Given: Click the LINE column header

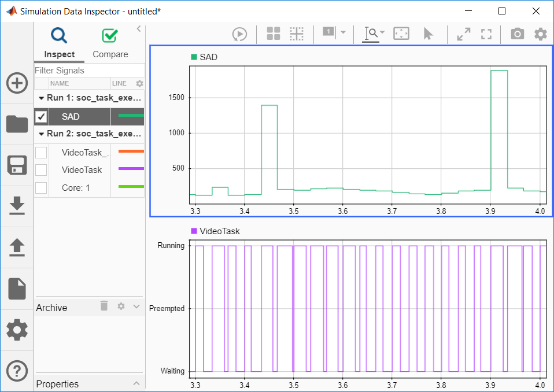Looking at the screenshot, I should coord(119,83).
